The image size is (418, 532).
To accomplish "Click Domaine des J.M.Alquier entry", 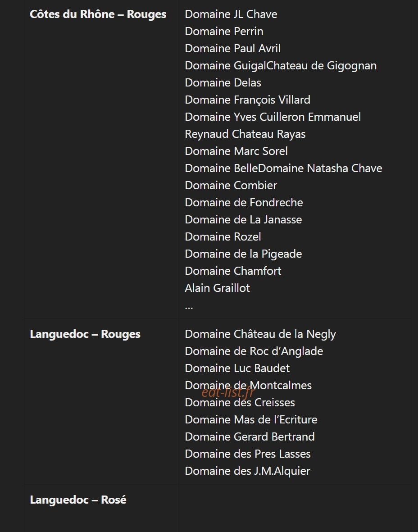I will pos(248,471).
